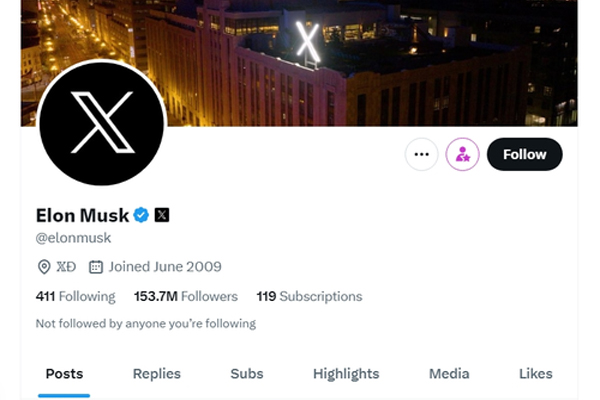Viewport: 600px width, 400px height.
Task: View the 119 Subscriptions list
Action: (x=309, y=296)
